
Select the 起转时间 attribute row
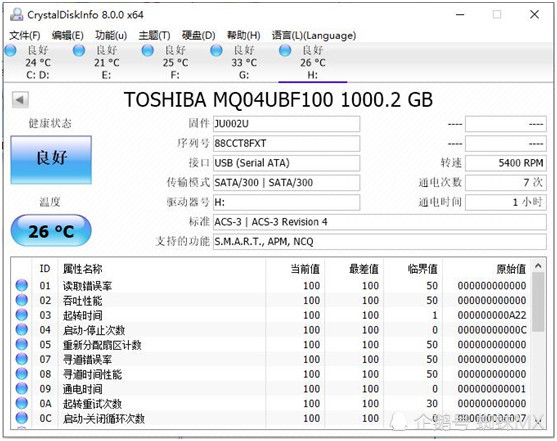point(272,315)
